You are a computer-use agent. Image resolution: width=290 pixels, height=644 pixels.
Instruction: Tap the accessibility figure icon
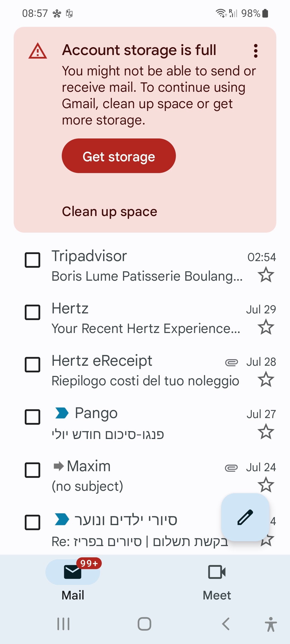(x=271, y=624)
